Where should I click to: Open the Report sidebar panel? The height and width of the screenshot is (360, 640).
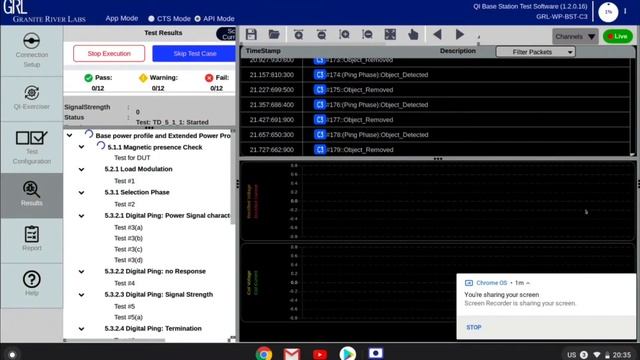click(x=31, y=240)
